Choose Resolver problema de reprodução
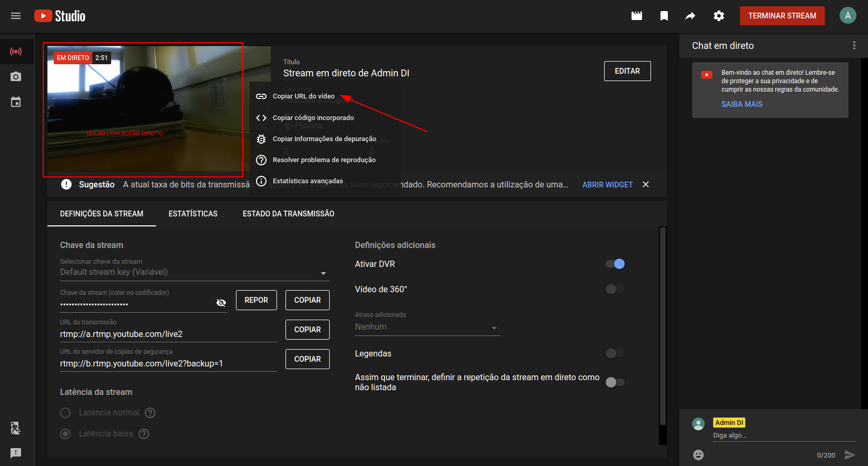 325,160
